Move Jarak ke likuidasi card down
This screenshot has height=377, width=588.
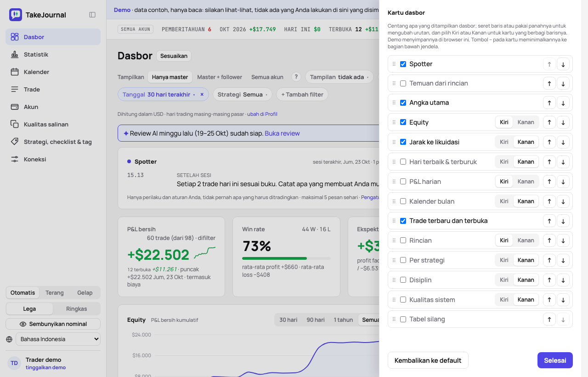[x=563, y=142]
